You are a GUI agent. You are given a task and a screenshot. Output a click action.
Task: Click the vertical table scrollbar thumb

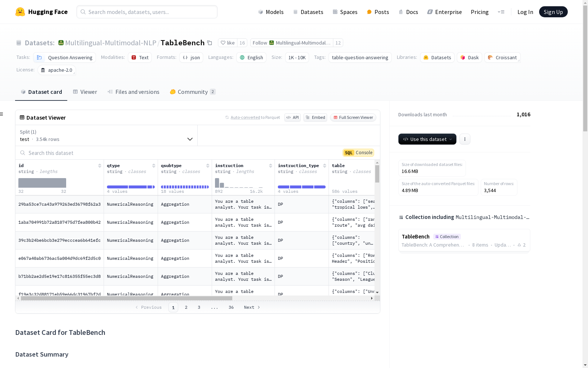377,174
